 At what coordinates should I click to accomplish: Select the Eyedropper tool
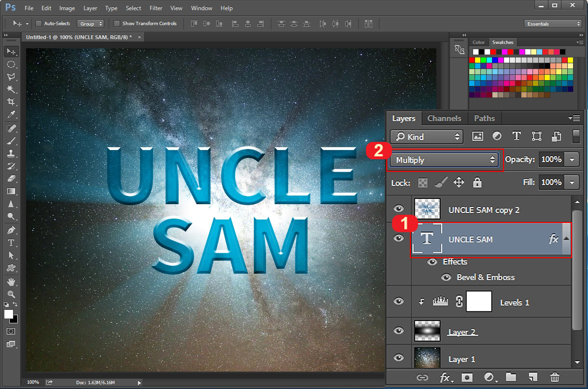pyautogui.click(x=11, y=114)
